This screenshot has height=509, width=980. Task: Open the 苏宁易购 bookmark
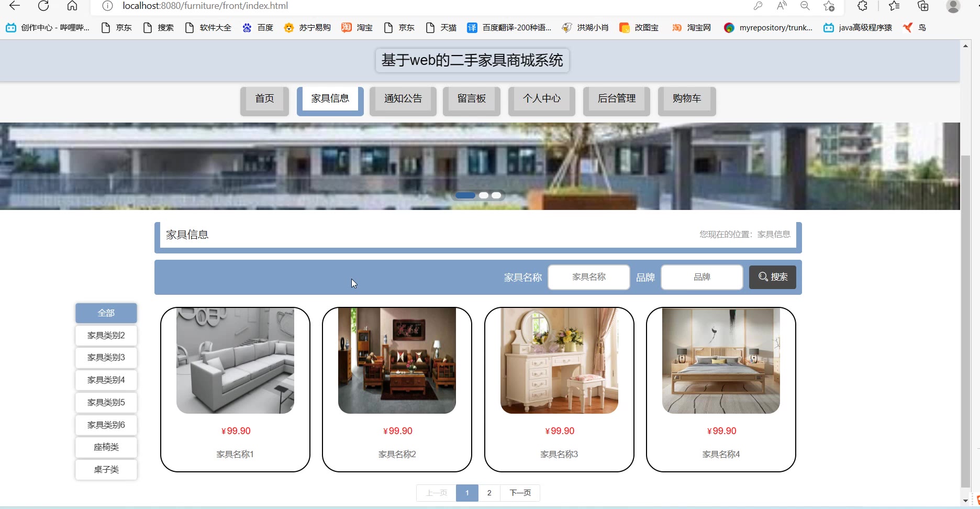point(307,28)
